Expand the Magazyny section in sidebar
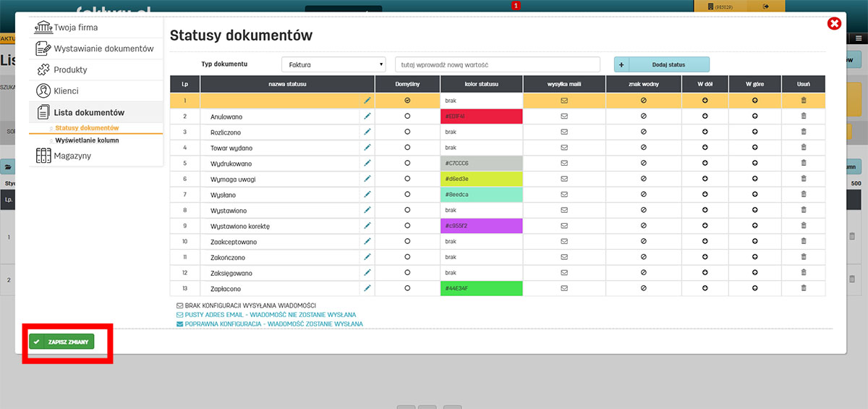The width and height of the screenshot is (868, 409). [x=72, y=156]
